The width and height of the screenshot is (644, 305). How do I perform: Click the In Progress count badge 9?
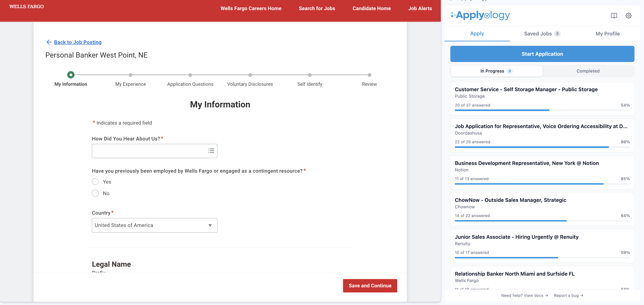coord(509,71)
